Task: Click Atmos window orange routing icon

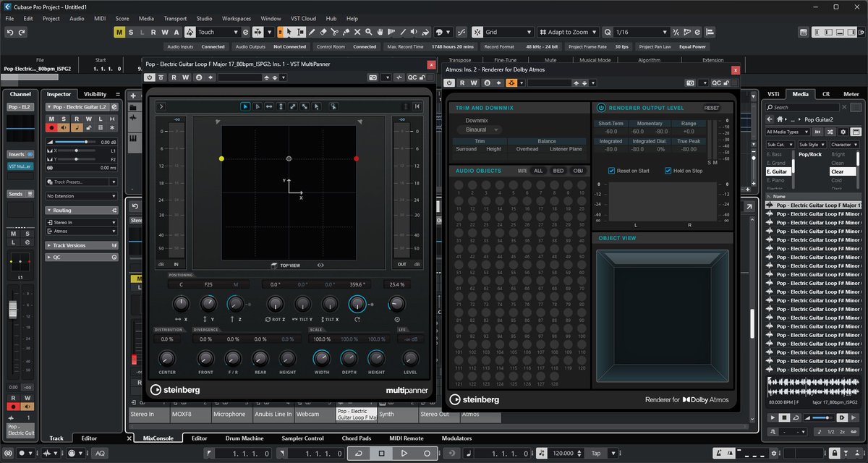Action: (511, 83)
